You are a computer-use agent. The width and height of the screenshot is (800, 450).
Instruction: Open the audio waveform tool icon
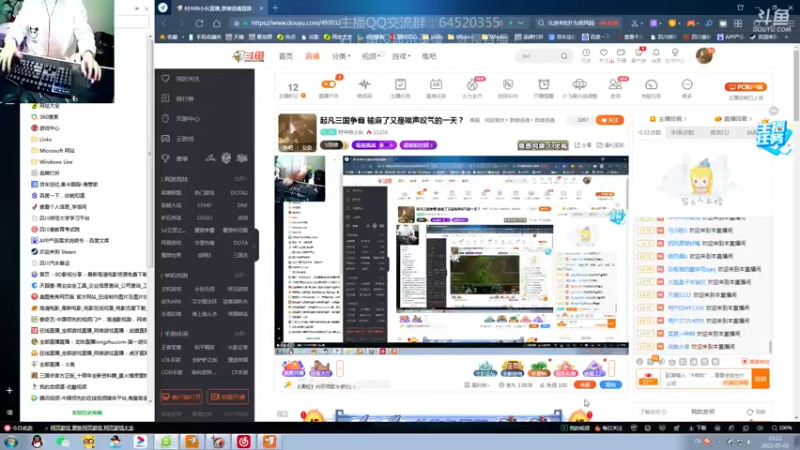point(364,85)
